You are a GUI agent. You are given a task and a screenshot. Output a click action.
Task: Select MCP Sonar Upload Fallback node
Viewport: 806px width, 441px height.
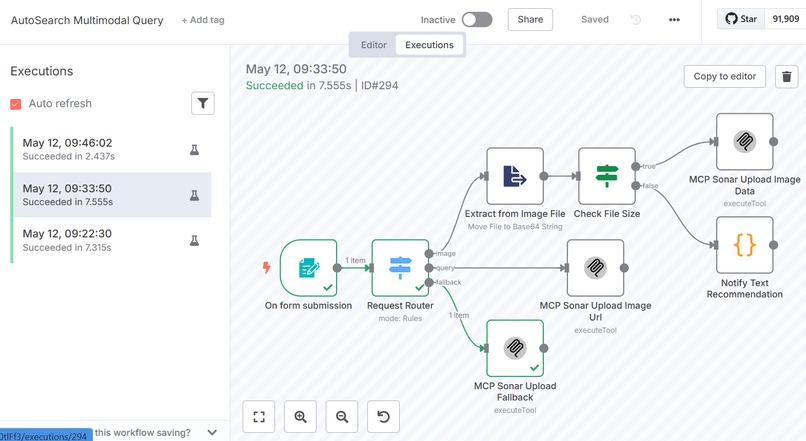pyautogui.click(x=515, y=348)
